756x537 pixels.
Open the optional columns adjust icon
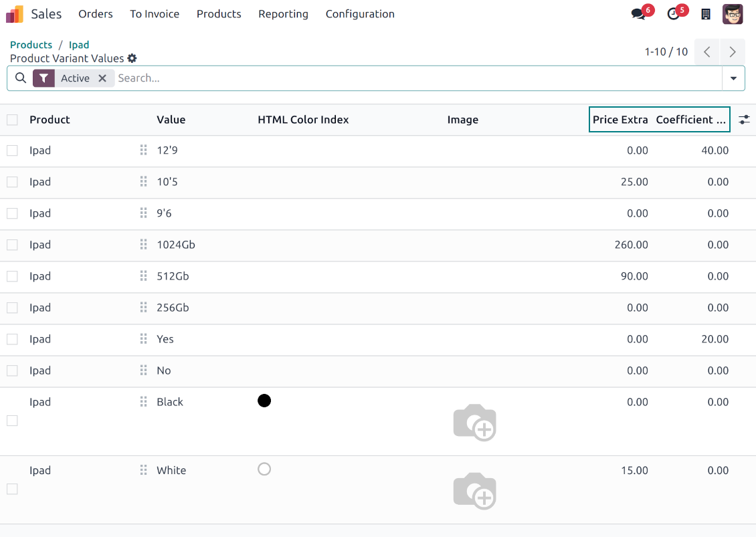744,120
